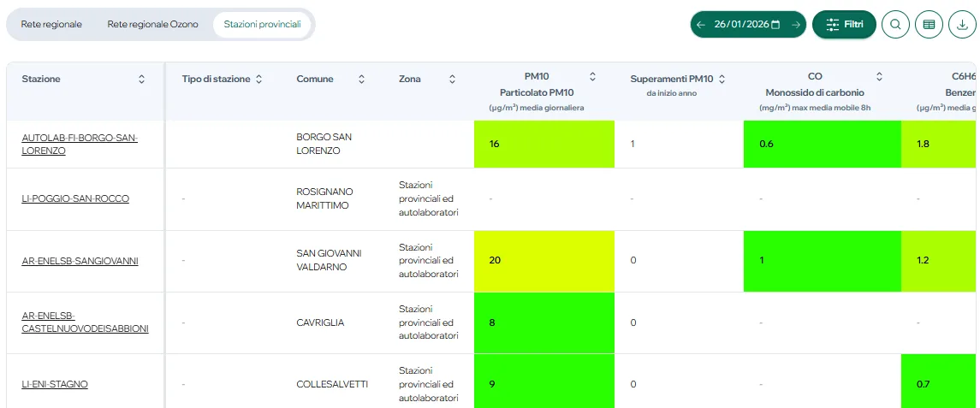Click the 26/01/2026 date field
The width and height of the screenshot is (980, 408).
tap(740, 25)
